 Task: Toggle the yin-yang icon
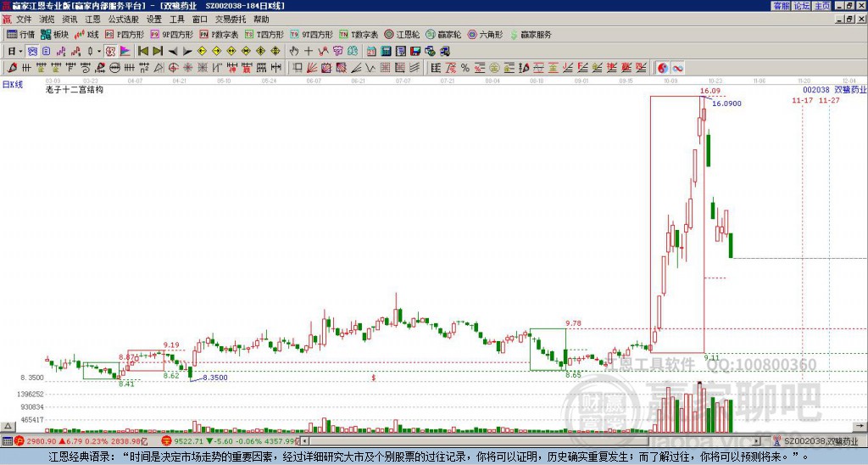pyautogui.click(x=663, y=68)
